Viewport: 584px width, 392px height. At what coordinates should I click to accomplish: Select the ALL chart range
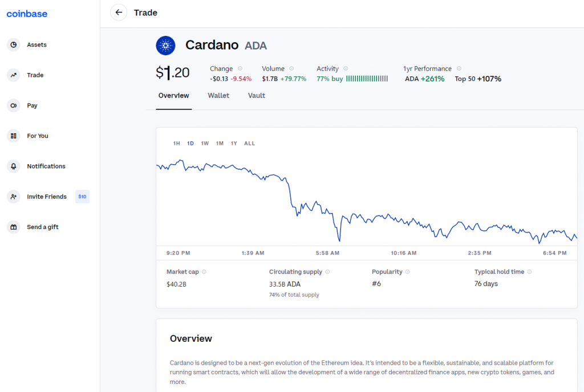[x=250, y=143]
